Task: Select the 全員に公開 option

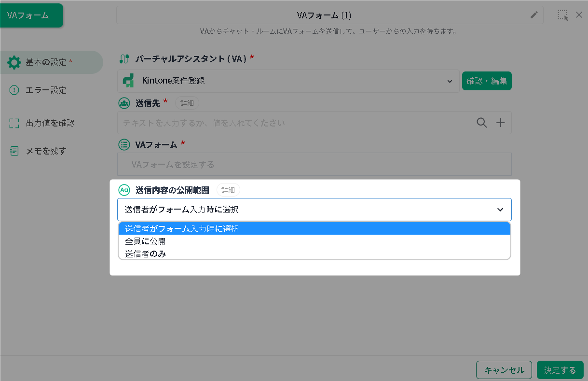Action: tap(314, 241)
